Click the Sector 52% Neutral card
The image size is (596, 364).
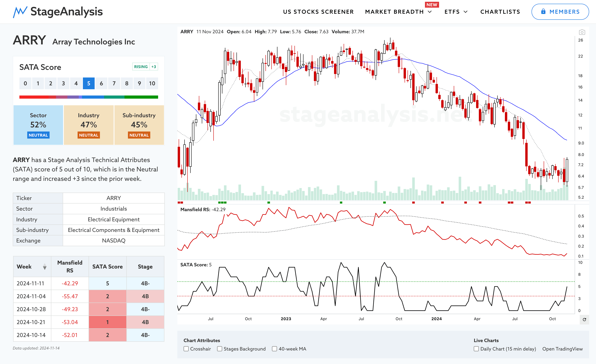38,125
